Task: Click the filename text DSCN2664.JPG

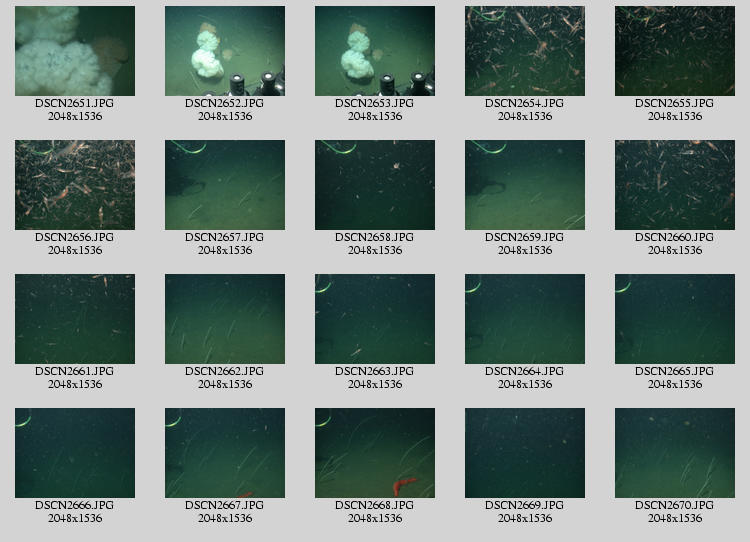Action: pyautogui.click(x=525, y=371)
